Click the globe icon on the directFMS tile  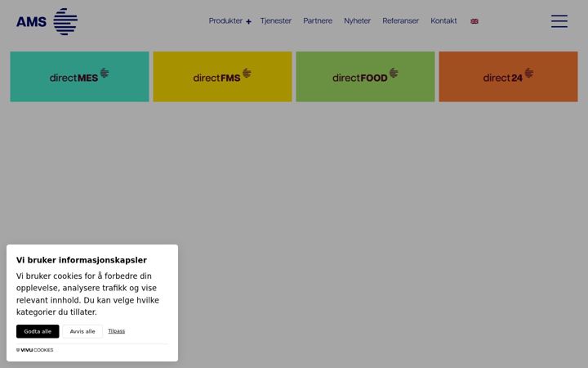(247, 73)
